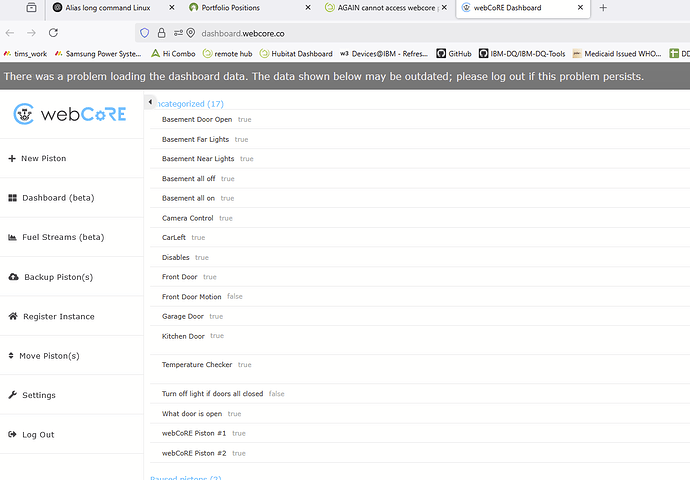Click the shield tracking protection icon
Image resolution: width=690 pixels, height=480 pixels.
pyautogui.click(x=144, y=33)
